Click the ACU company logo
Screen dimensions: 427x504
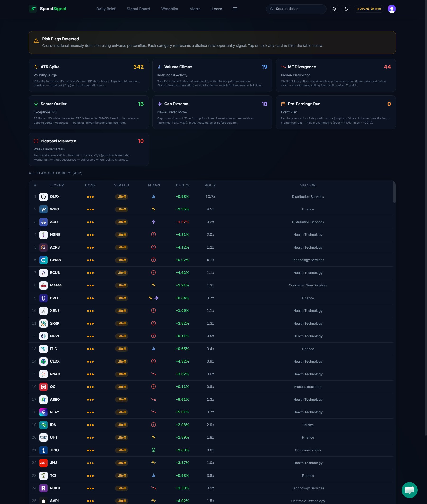click(x=43, y=222)
